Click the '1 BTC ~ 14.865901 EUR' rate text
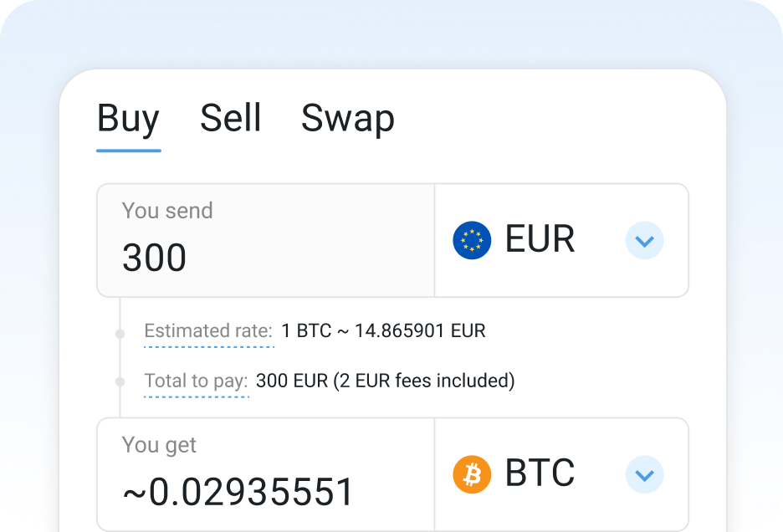 point(383,331)
